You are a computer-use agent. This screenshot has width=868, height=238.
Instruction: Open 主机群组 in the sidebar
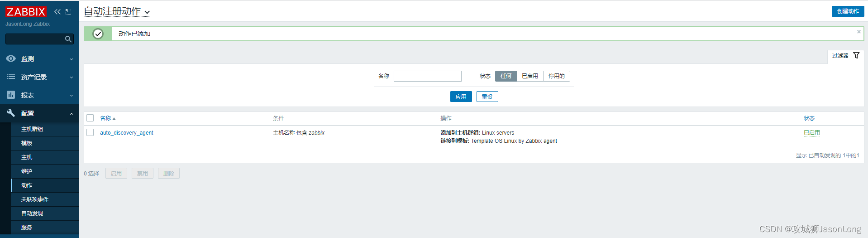pyautogui.click(x=45, y=129)
